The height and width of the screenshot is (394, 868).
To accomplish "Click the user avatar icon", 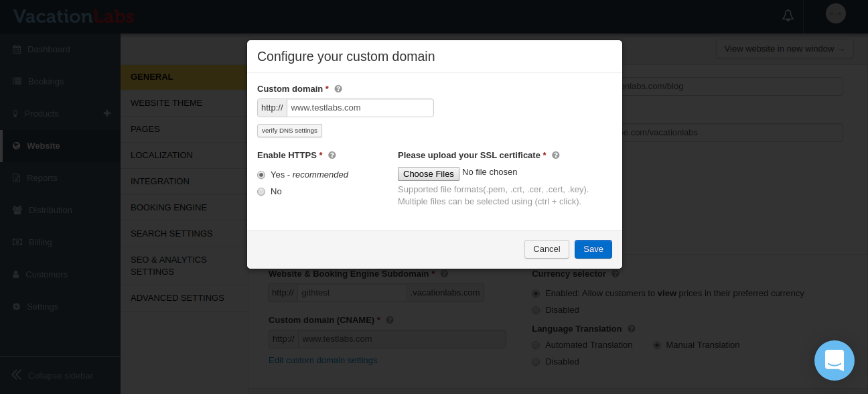I will click(835, 14).
